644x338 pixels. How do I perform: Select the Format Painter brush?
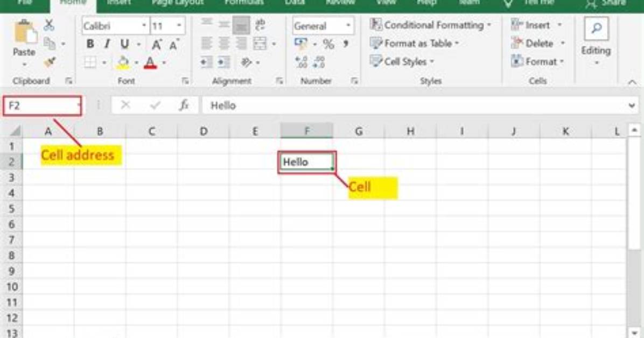point(50,62)
